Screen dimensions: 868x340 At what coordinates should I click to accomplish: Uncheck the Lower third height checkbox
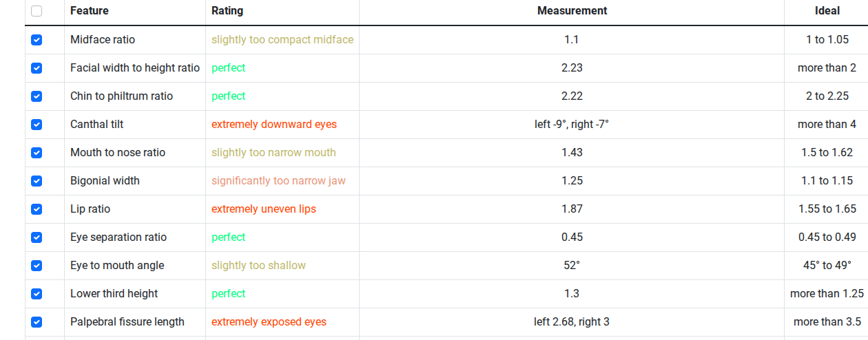(x=37, y=294)
